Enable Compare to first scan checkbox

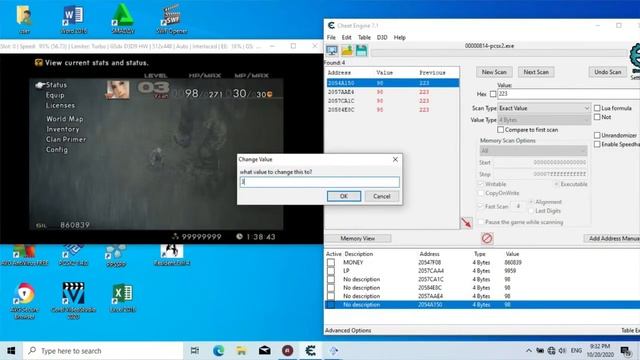500,129
